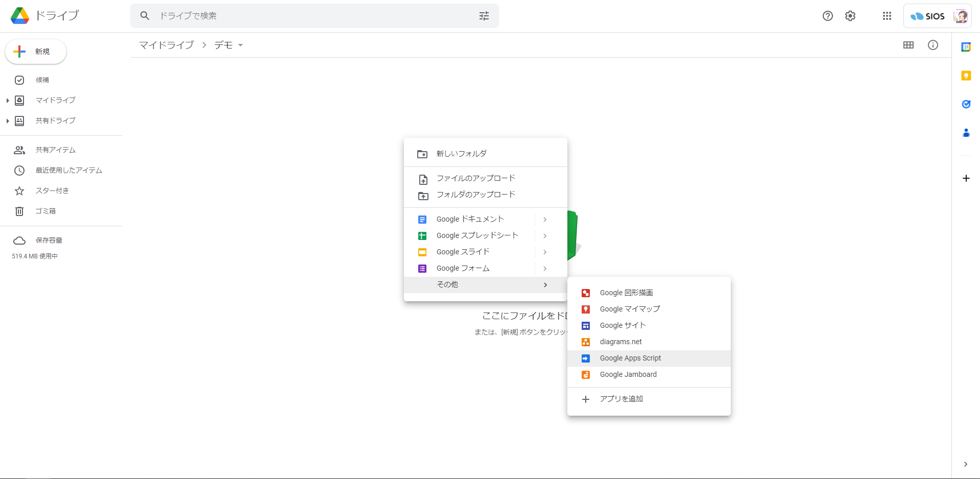This screenshot has width=980, height=479.
Task: Choose アプリを追加 in submenu
Action: click(649, 399)
